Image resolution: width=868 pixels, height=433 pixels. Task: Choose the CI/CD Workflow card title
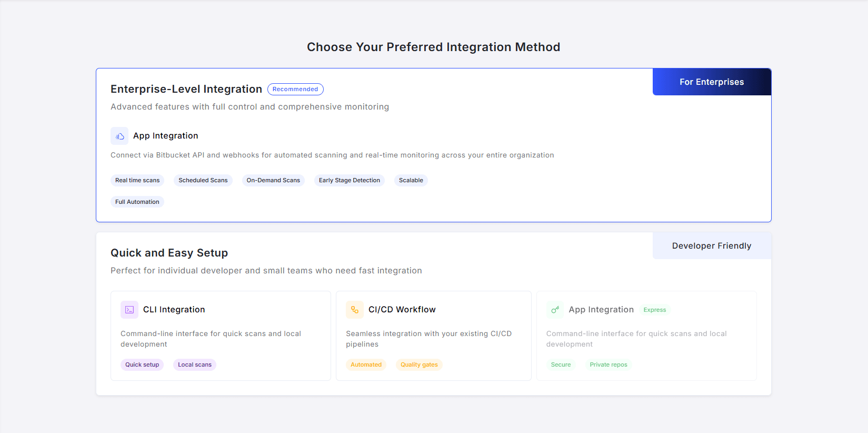point(402,310)
